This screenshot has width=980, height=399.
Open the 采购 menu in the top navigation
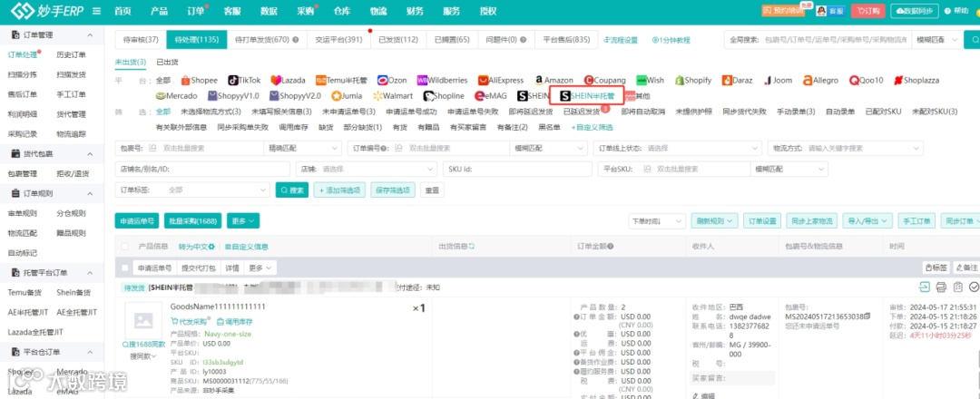[x=306, y=11]
